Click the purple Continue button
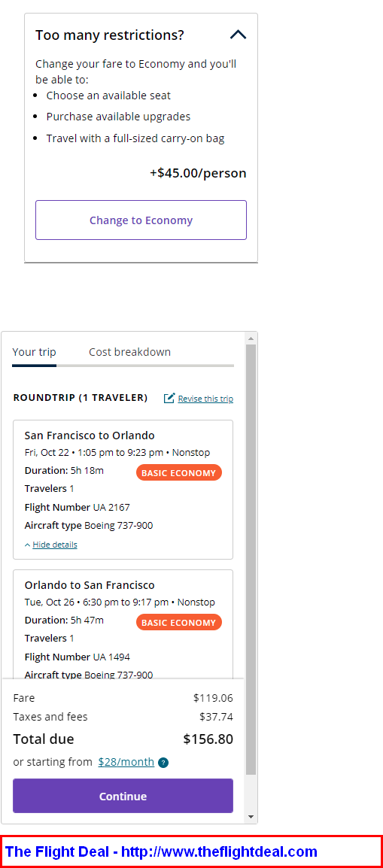Viewport: 383px width, 868px height. point(123,796)
